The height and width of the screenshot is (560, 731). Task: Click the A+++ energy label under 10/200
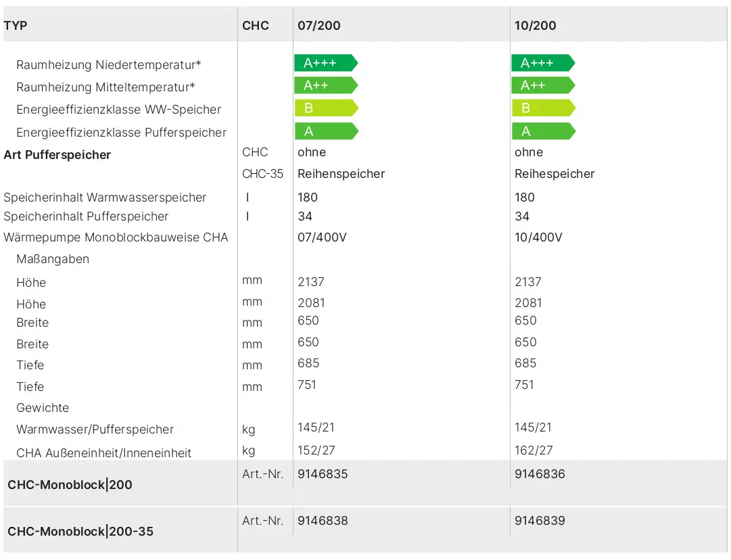click(543, 63)
